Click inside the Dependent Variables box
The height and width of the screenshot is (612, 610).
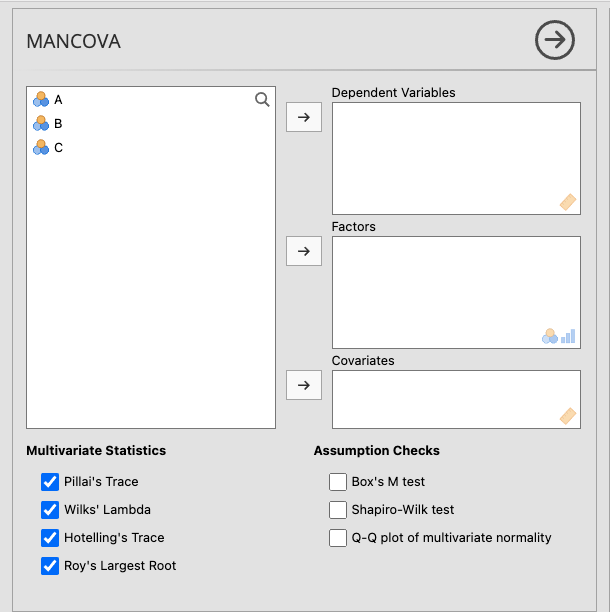pos(455,157)
